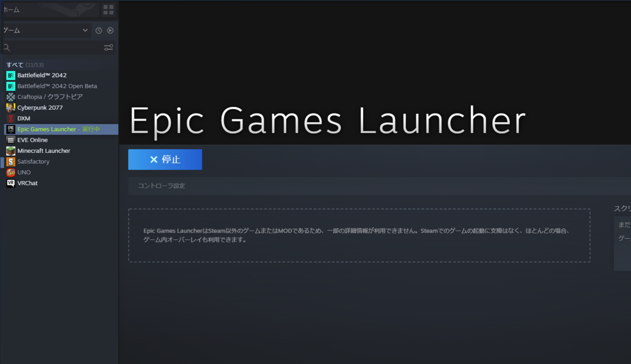Click the VRChat game icon
The width and height of the screenshot is (631, 364).
11,183
